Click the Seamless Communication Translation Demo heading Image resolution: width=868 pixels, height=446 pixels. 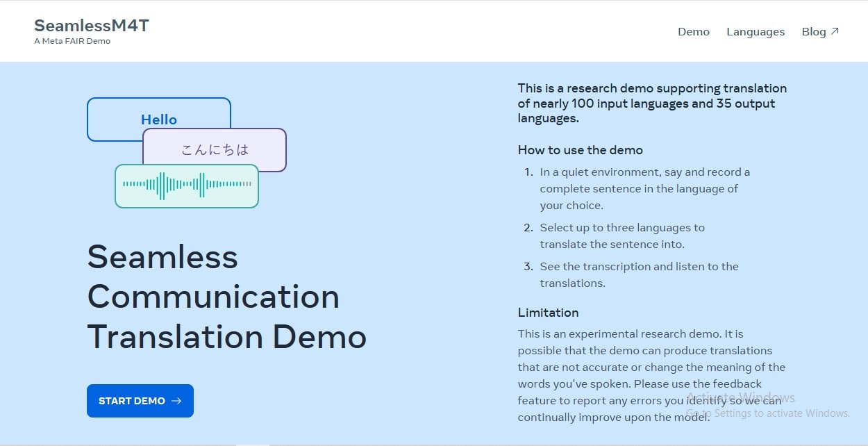click(226, 297)
